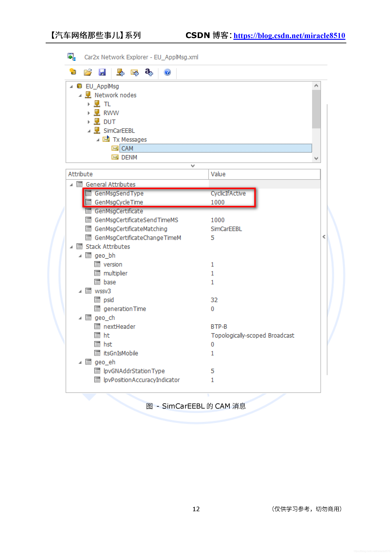Collapse the General Attributes group
This screenshot has width=392, height=554.
point(71,185)
